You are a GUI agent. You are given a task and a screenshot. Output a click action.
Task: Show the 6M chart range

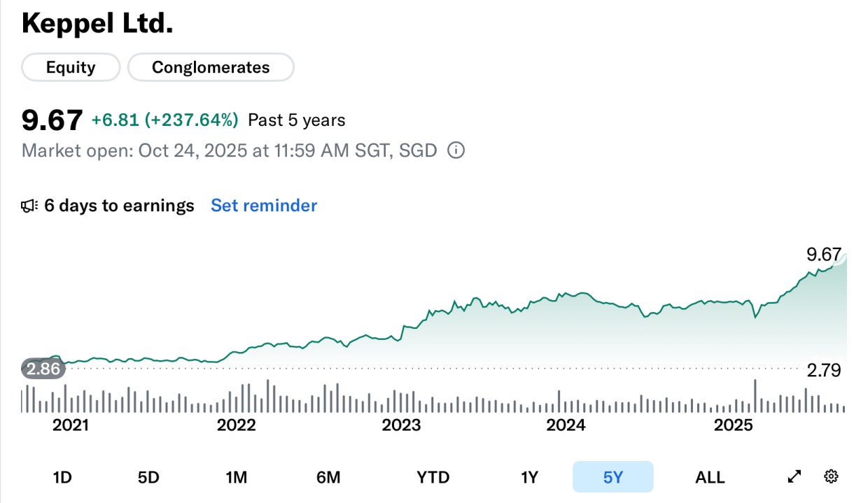328,476
